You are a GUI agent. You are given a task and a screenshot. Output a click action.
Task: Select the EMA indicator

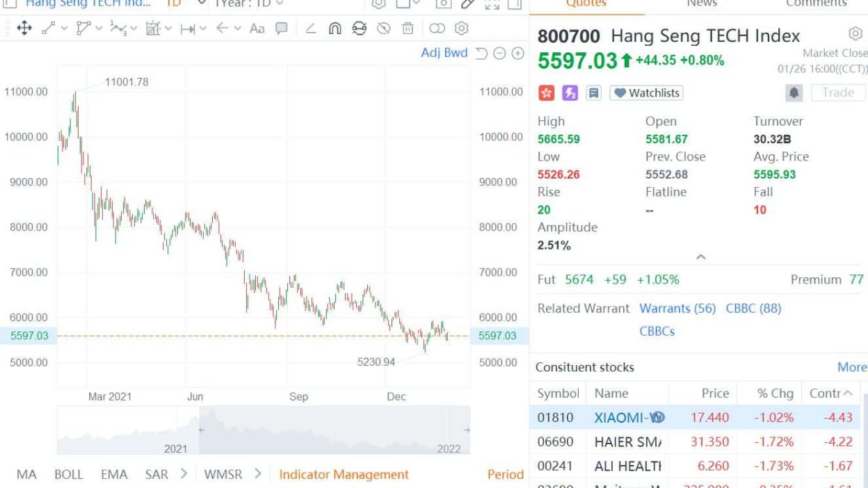click(114, 475)
